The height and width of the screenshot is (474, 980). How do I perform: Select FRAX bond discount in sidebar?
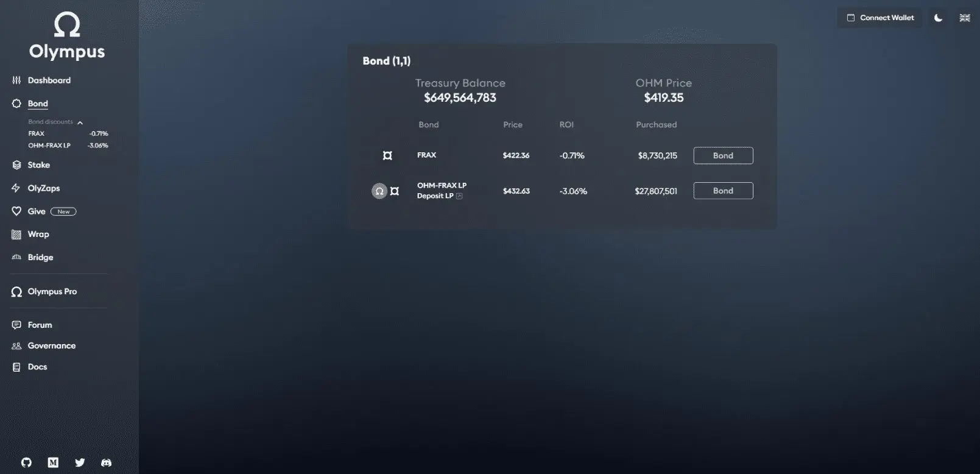pos(68,133)
